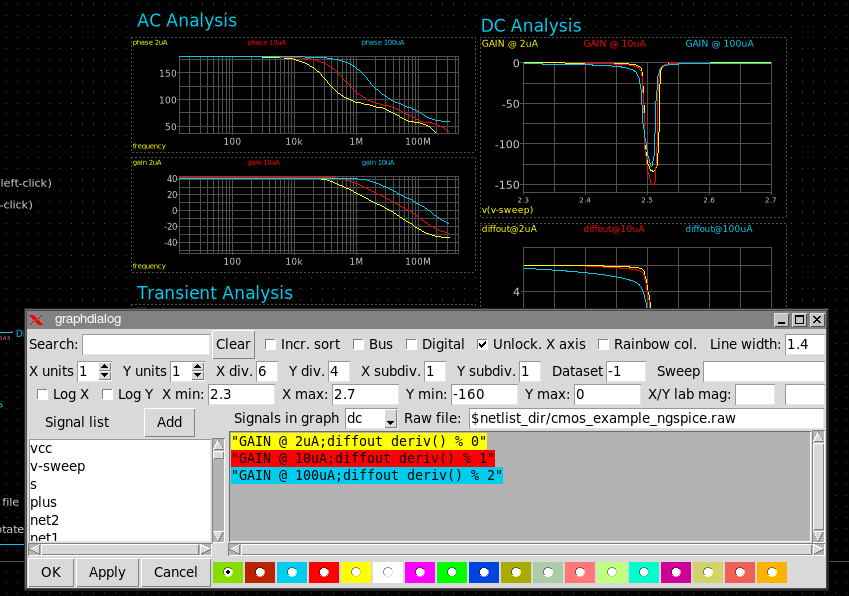Open the dc signals dropdown

coord(390,419)
